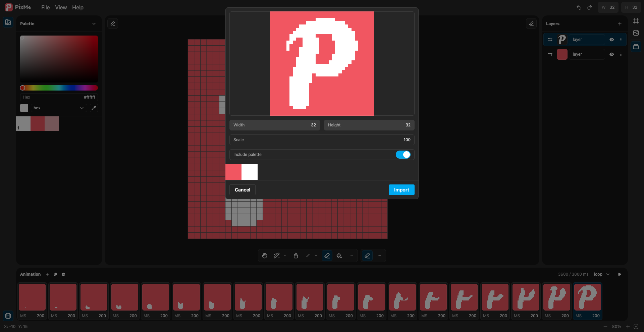Adjust the hue slider in Palette panel
The height and width of the screenshot is (332, 644).
[59, 88]
